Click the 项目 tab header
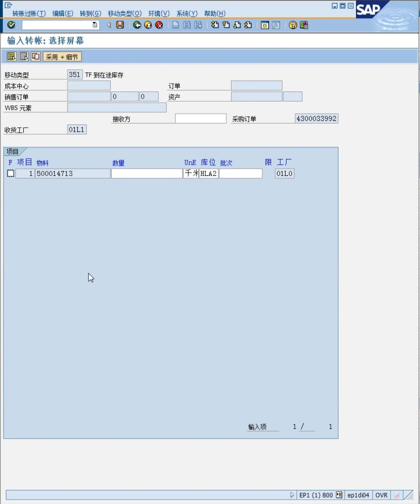Viewport: 420px width, 504px height. (13, 152)
